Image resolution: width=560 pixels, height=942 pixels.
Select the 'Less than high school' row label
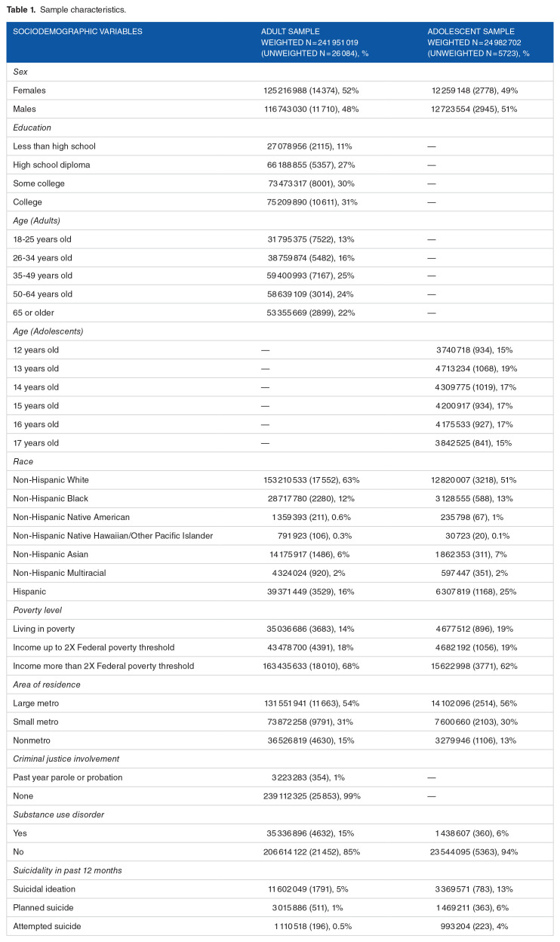pos(54,146)
